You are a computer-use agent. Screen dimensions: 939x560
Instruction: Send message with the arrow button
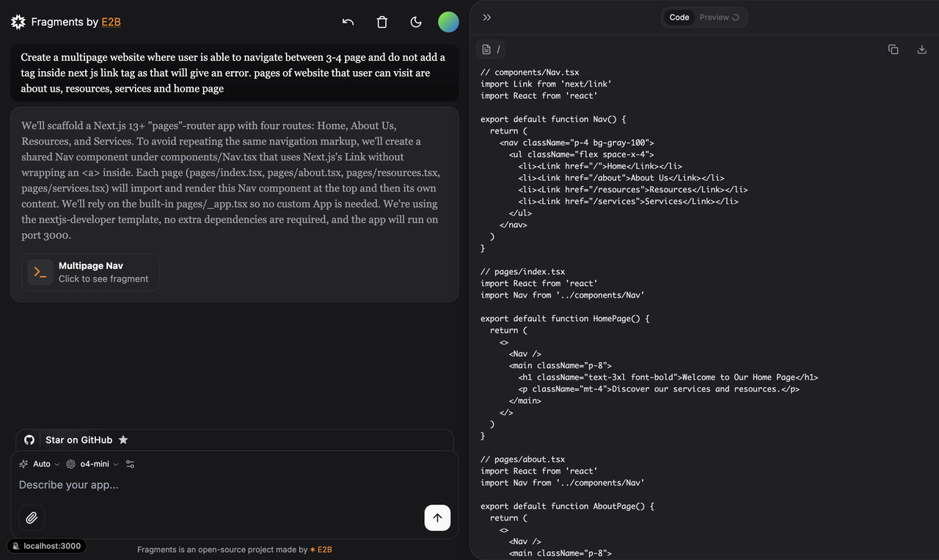[437, 517]
